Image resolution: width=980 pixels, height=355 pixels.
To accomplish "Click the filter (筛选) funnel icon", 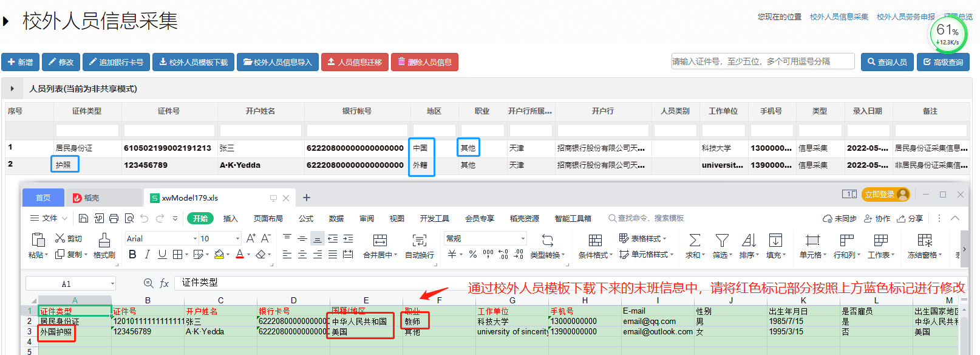I will (x=721, y=241).
